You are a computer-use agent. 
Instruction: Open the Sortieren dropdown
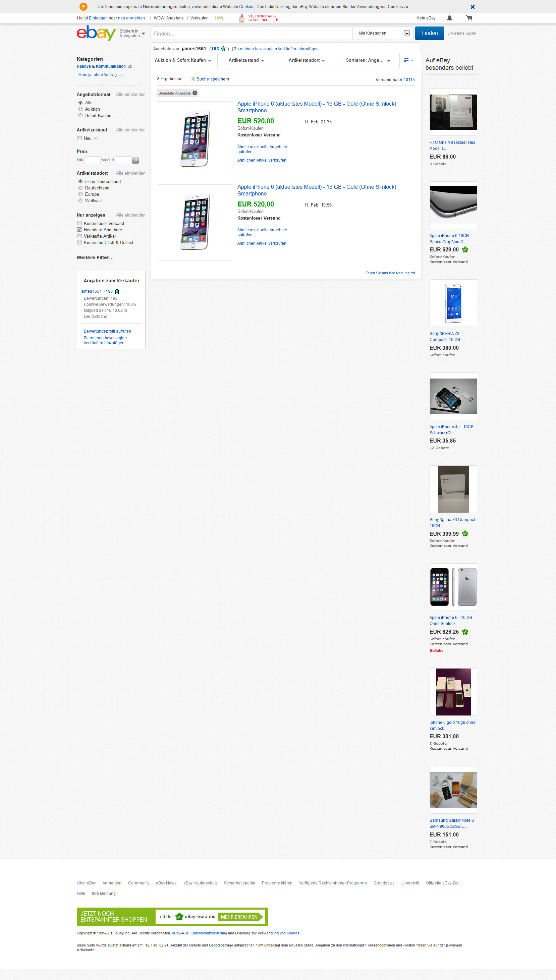pyautogui.click(x=368, y=60)
